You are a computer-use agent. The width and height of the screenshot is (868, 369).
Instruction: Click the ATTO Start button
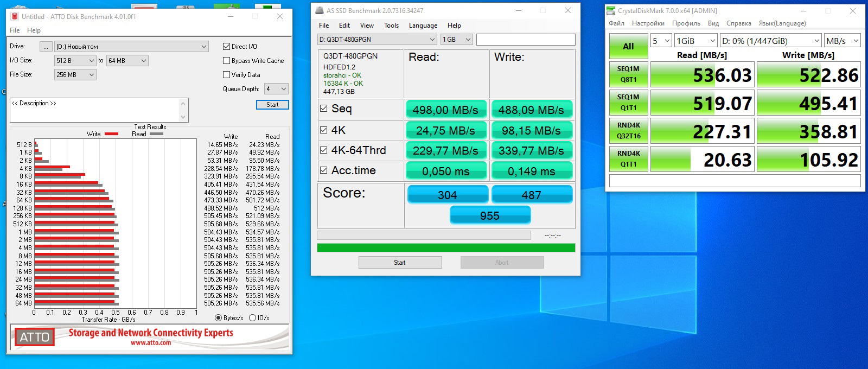click(272, 105)
